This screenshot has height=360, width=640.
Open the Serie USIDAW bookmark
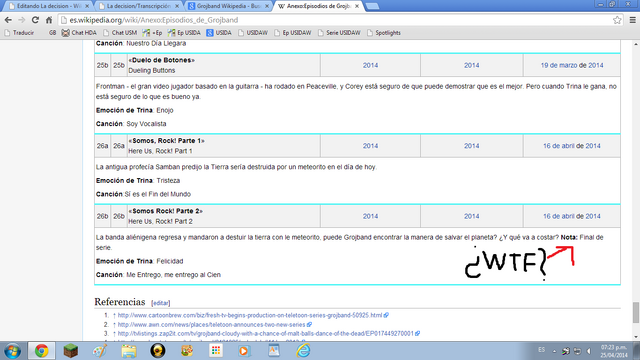(x=339, y=33)
